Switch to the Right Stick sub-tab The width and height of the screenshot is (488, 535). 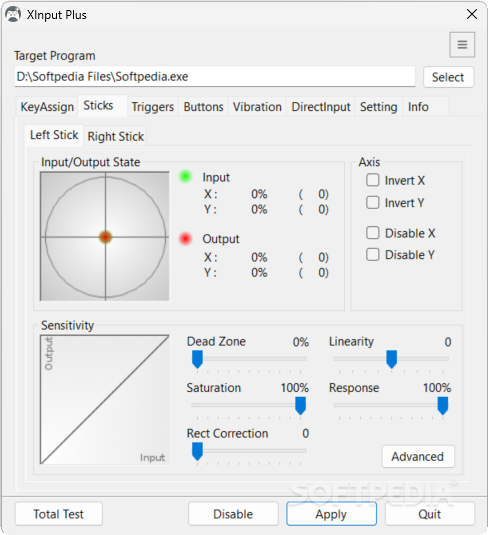click(x=116, y=136)
